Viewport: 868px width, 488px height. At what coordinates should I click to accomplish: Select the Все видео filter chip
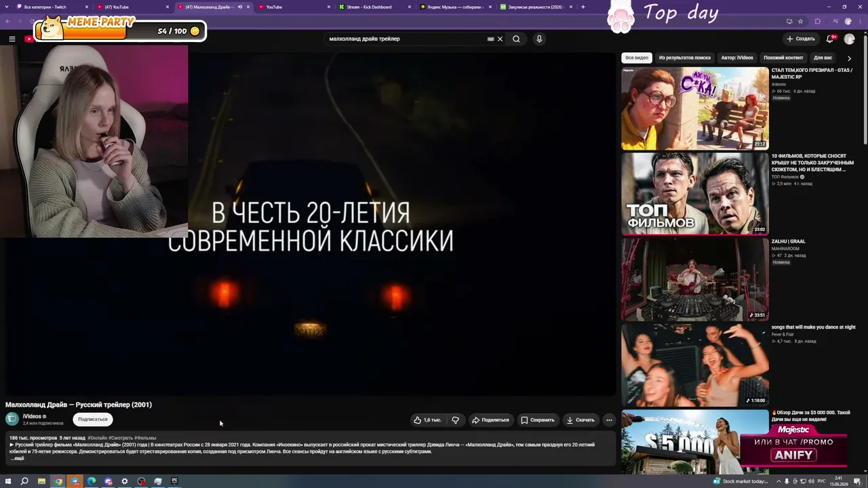[637, 58]
